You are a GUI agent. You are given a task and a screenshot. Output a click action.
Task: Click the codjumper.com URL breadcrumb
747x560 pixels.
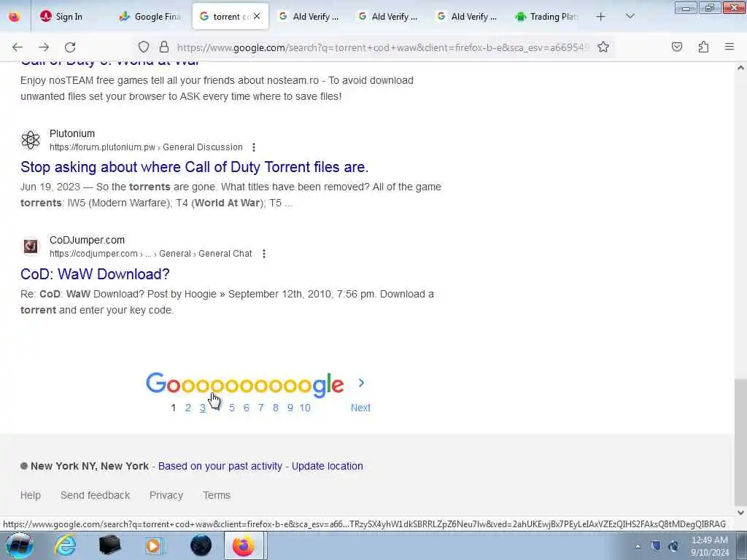pos(150,254)
